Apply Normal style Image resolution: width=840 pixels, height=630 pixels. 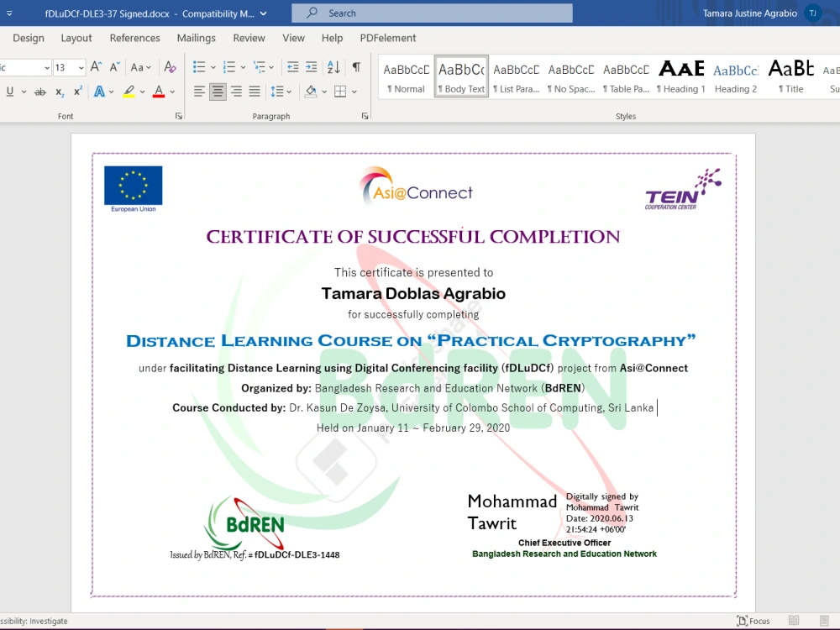[406, 76]
